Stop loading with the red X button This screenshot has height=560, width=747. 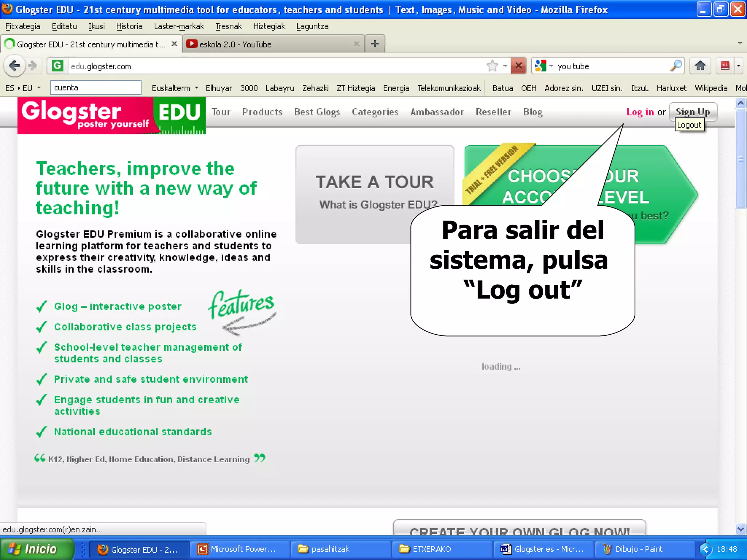pos(518,66)
